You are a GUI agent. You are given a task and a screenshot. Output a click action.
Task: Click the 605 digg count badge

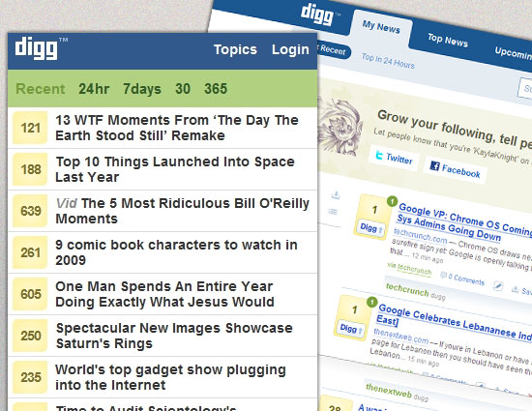[x=30, y=294]
